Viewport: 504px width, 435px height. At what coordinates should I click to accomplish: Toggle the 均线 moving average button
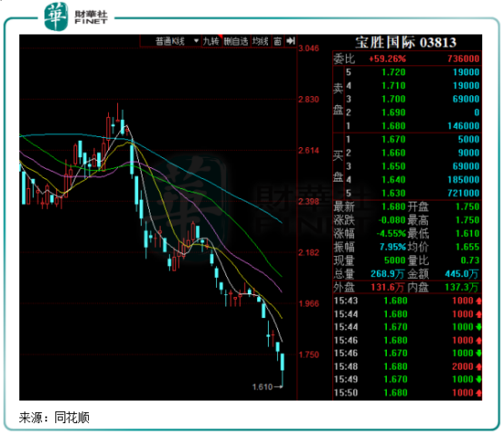point(261,42)
